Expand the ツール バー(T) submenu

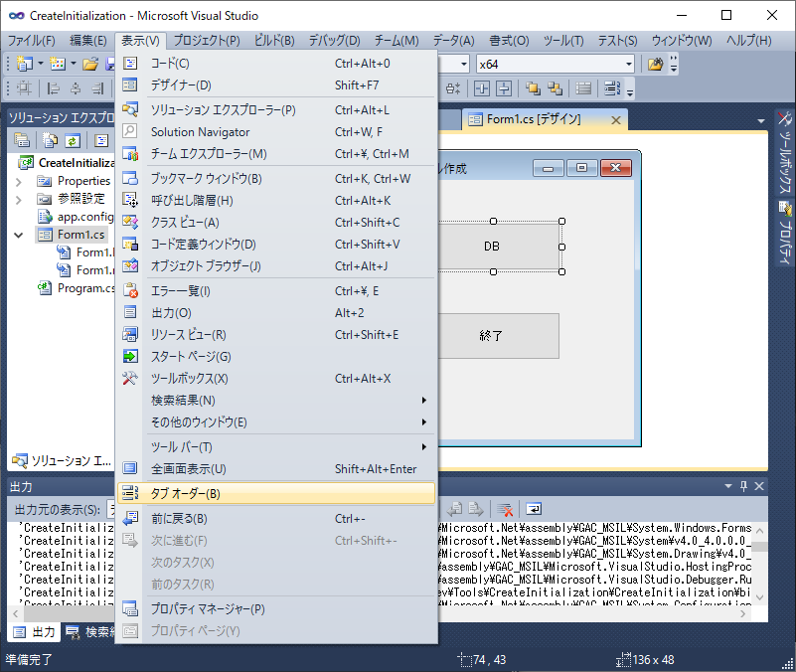[x=276, y=447]
